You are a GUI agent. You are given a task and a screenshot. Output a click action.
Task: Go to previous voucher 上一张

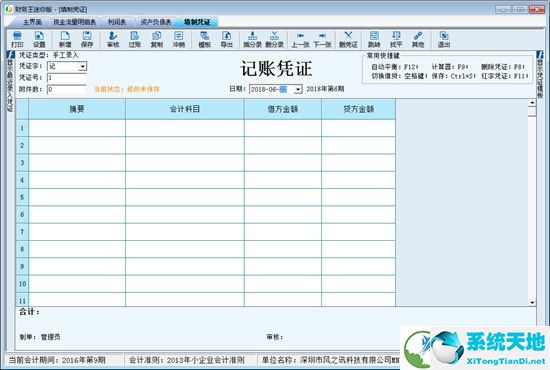[x=301, y=39]
